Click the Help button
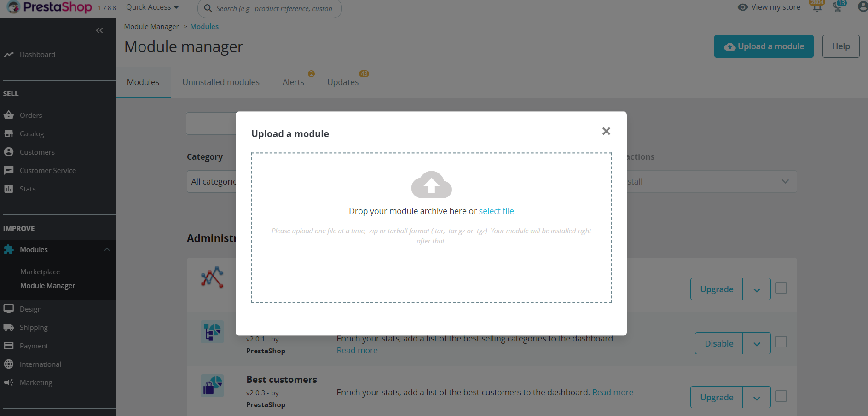The image size is (868, 416). click(841, 46)
